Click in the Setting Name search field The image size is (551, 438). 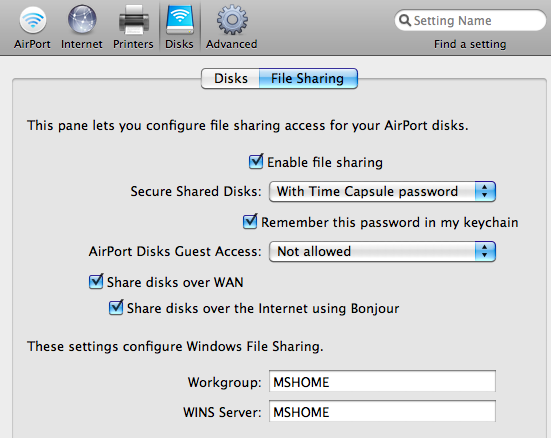pos(470,20)
